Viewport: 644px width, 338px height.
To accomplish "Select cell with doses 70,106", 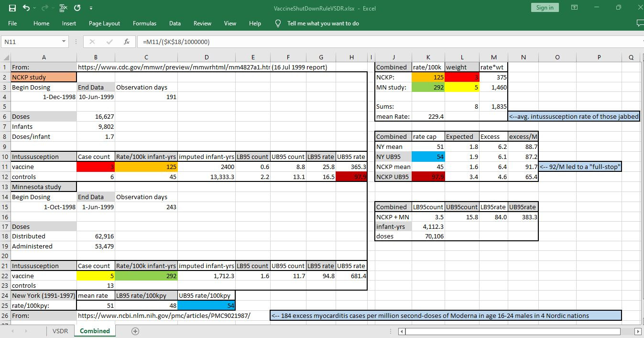I will click(428, 237).
